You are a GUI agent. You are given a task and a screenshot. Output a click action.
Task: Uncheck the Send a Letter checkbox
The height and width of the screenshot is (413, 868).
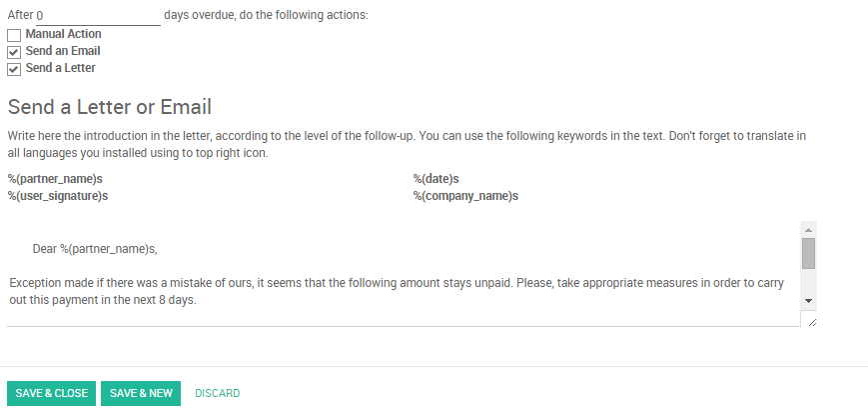(14, 69)
